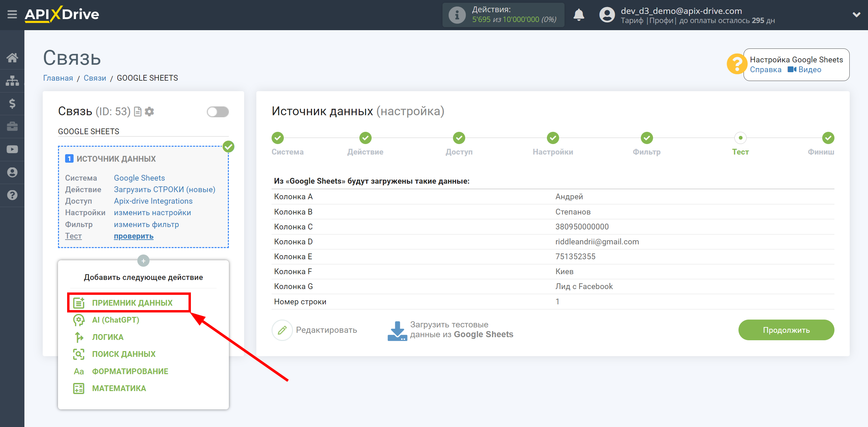Go to Home in the sidebar
The width and height of the screenshot is (868, 427).
coord(12,58)
